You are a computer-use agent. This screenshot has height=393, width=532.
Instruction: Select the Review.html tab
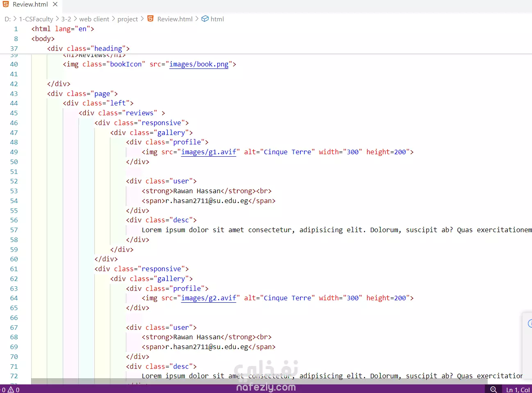pyautogui.click(x=30, y=5)
